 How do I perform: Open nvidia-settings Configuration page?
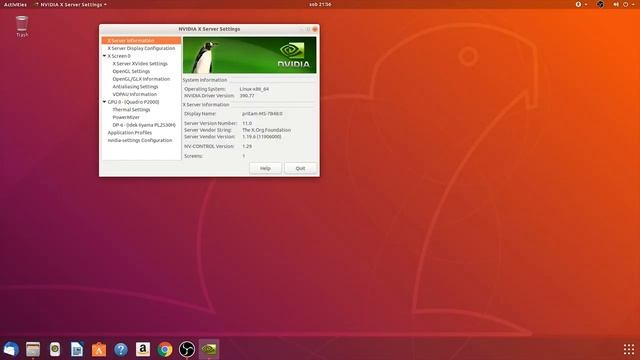click(140, 140)
